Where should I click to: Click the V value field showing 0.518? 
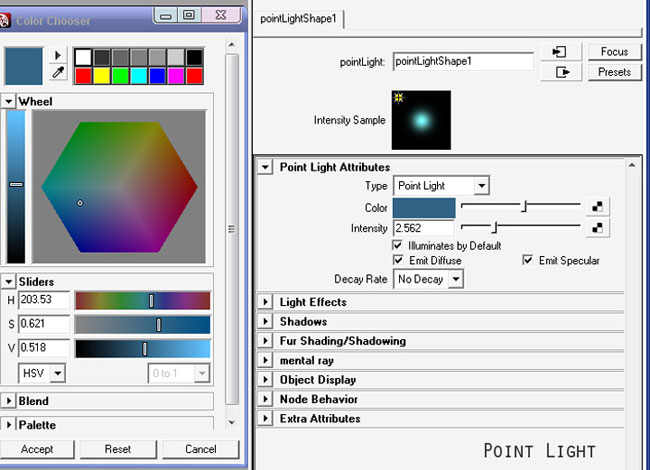click(44, 348)
